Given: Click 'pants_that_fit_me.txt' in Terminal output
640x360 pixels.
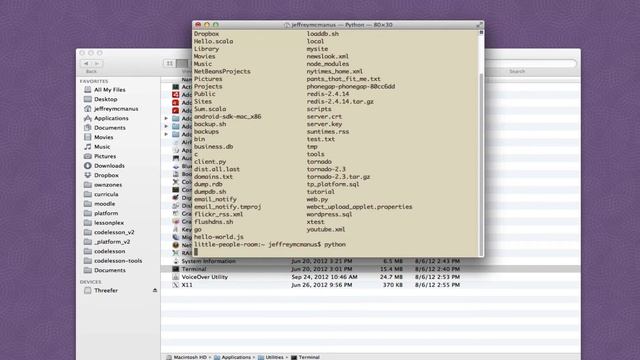Looking at the screenshot, I should pyautogui.click(x=344, y=79).
